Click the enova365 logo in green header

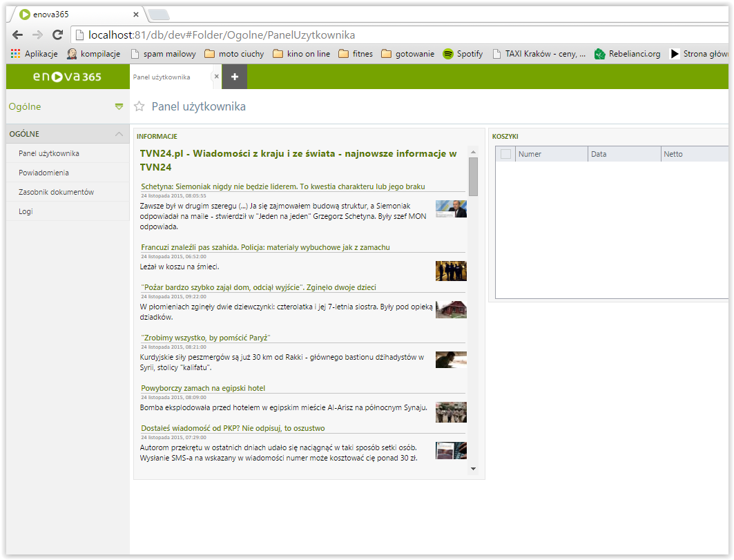(67, 77)
